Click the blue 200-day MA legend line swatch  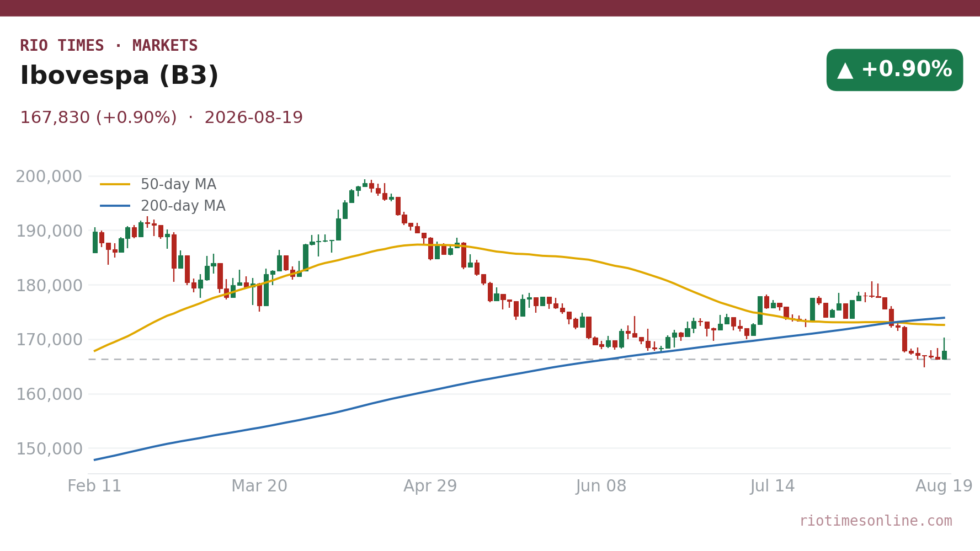pos(115,206)
